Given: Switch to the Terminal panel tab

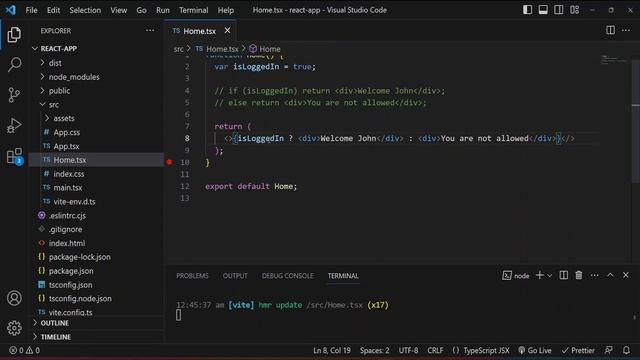Looking at the screenshot, I should click(x=343, y=276).
